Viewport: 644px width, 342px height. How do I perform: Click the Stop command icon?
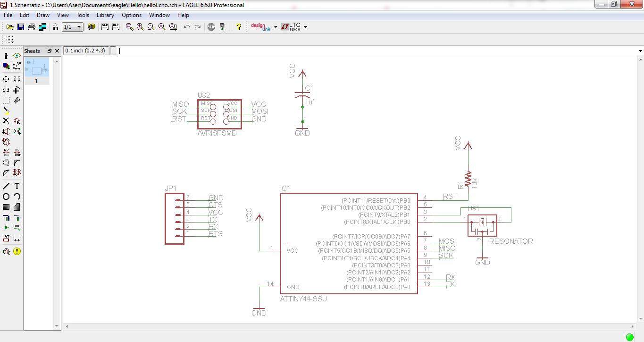211,27
